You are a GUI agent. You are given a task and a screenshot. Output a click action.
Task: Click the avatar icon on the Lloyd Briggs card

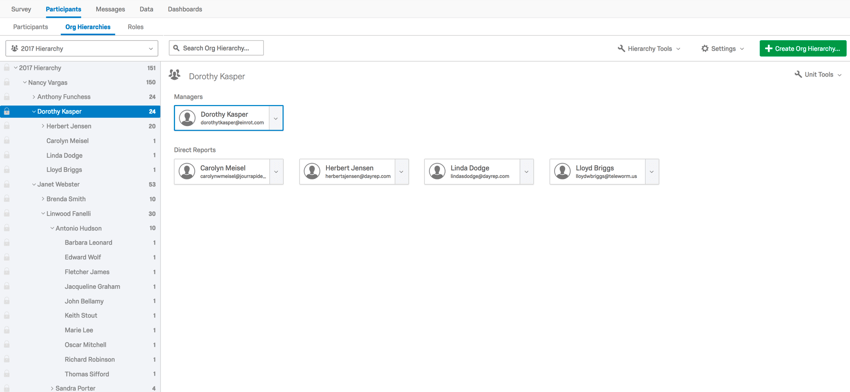(562, 171)
